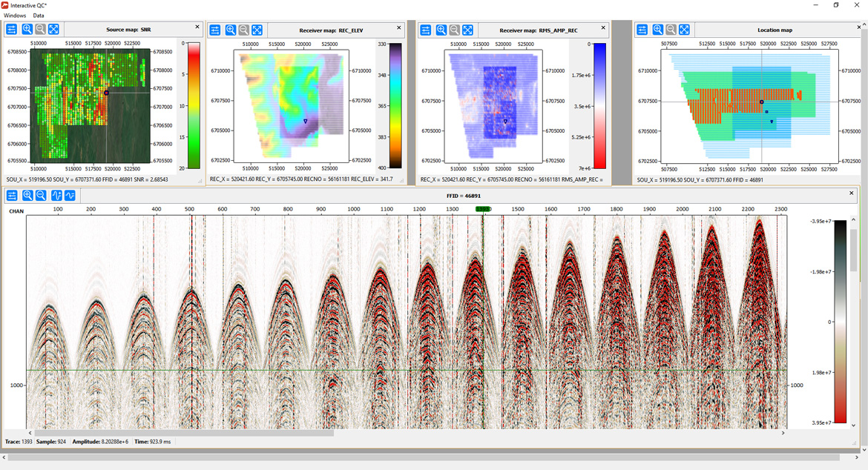Fit the Location map to full extent
868x470 pixels.
point(684,30)
